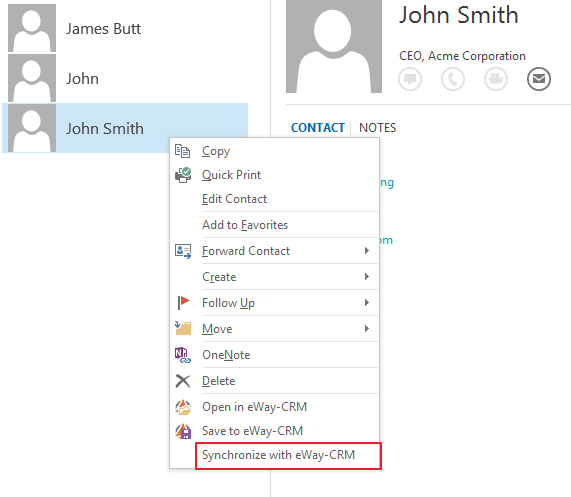
Task: Click the email envelope icon in contact card
Action: (x=539, y=79)
